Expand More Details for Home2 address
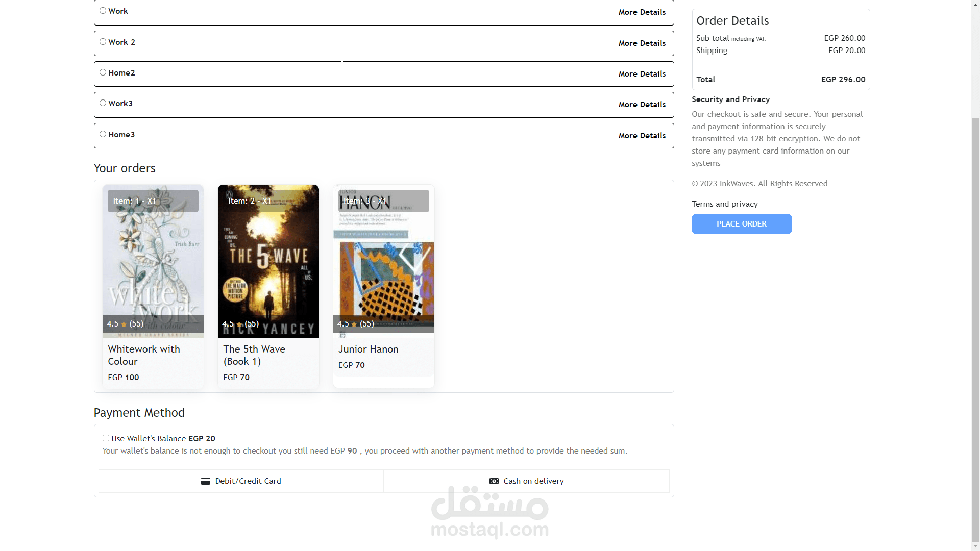 pos(642,74)
